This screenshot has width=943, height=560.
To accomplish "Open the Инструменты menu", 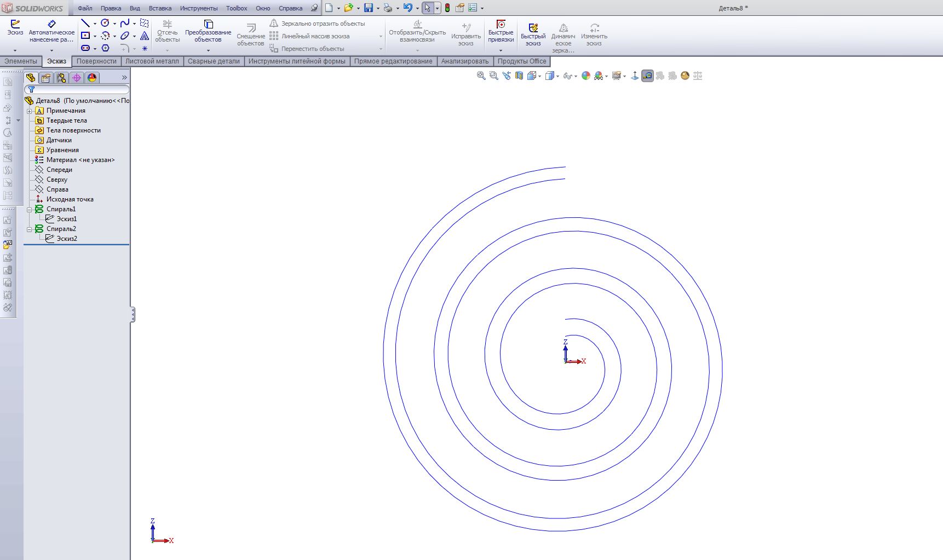I will (199, 8).
